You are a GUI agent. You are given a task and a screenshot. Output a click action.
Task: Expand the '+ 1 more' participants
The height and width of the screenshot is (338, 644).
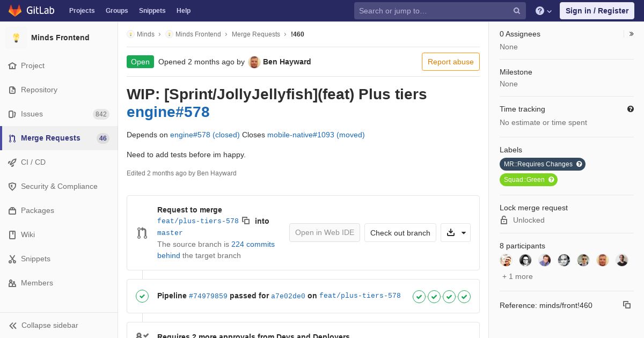point(517,276)
